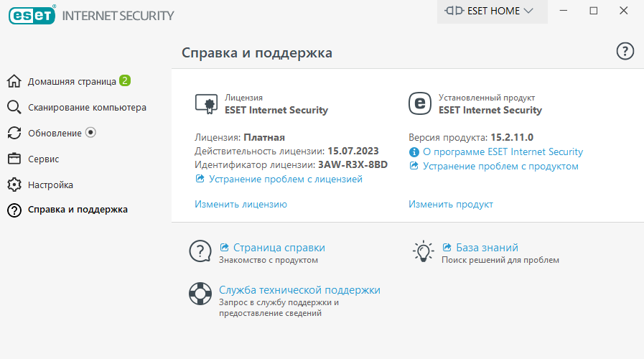Click the lifebuoy technical support icon
This screenshot has width=644, height=359.
coord(200,293)
